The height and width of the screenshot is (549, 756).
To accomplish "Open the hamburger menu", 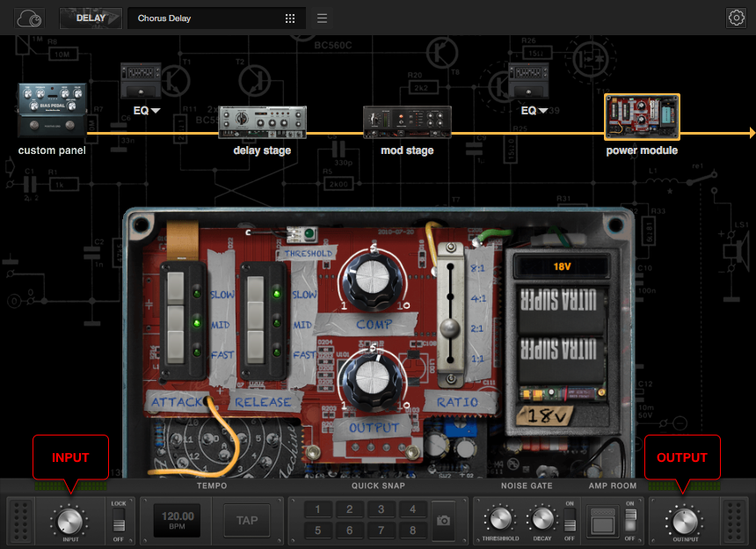I will 322,18.
